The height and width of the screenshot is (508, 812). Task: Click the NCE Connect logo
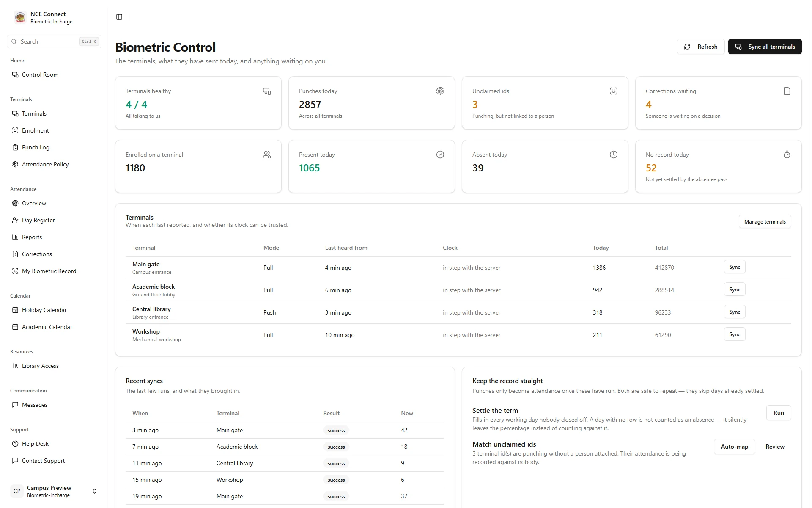[x=20, y=17]
